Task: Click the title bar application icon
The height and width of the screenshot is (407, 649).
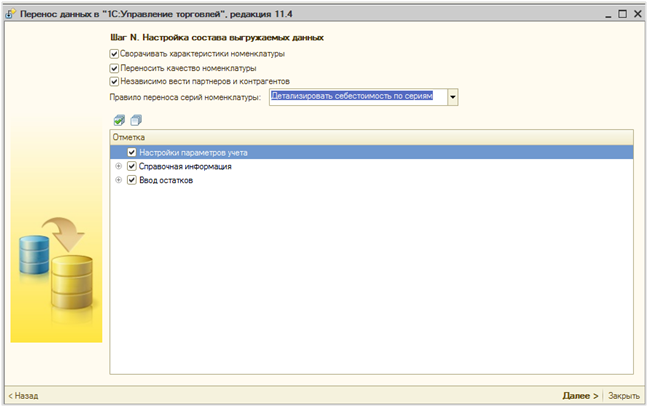Action: 10,14
